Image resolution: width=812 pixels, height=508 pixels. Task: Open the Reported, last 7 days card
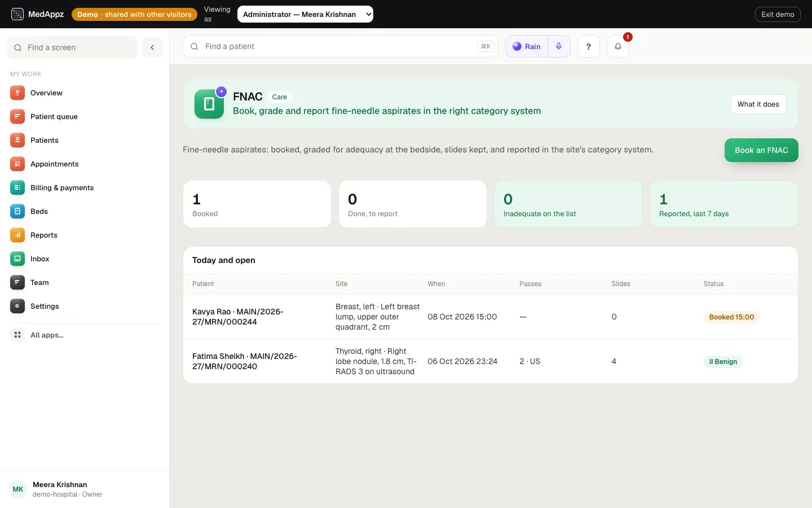724,204
